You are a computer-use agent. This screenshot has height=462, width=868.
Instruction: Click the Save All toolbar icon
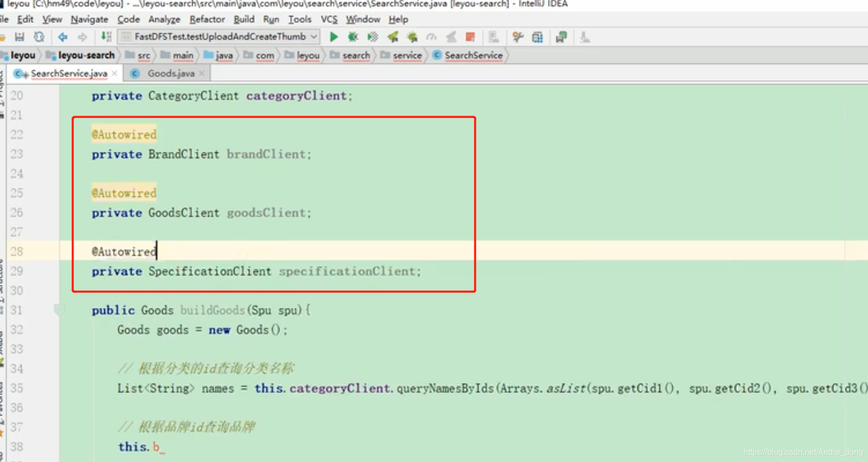(20, 37)
